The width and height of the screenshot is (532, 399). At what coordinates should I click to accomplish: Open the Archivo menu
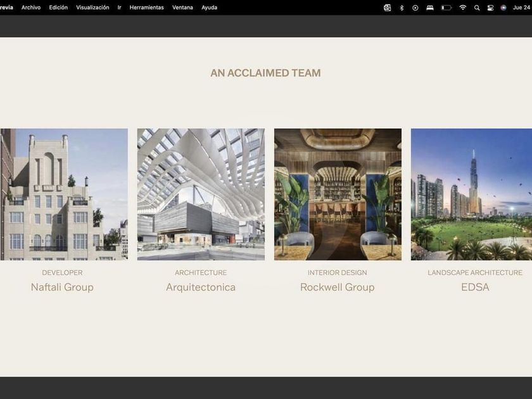31,8
